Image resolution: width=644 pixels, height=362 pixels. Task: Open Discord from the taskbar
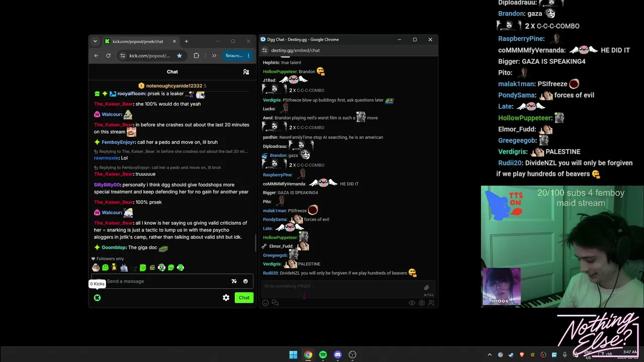click(338, 355)
